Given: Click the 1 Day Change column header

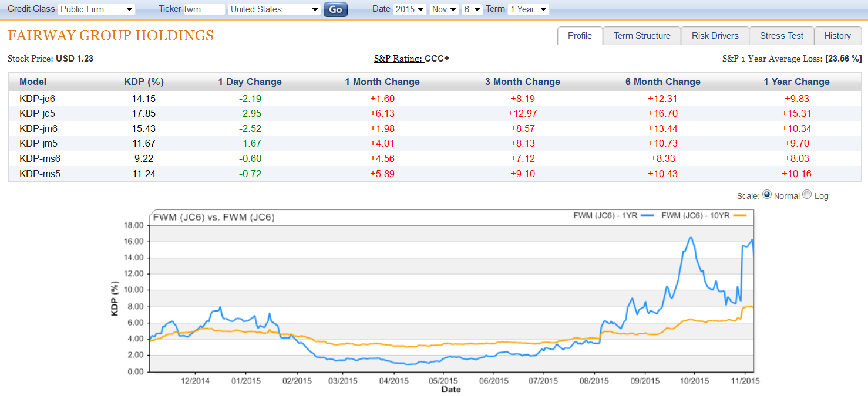Looking at the screenshot, I should (x=250, y=82).
